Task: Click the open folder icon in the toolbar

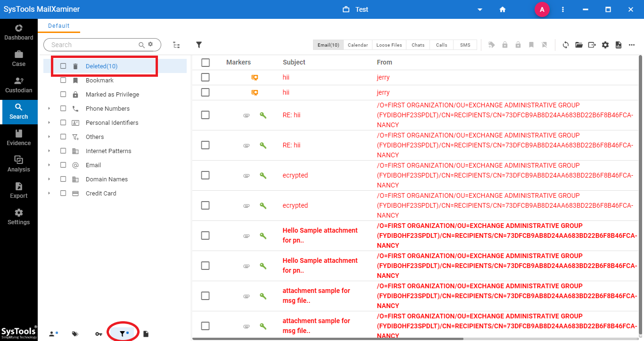Action: tap(579, 45)
